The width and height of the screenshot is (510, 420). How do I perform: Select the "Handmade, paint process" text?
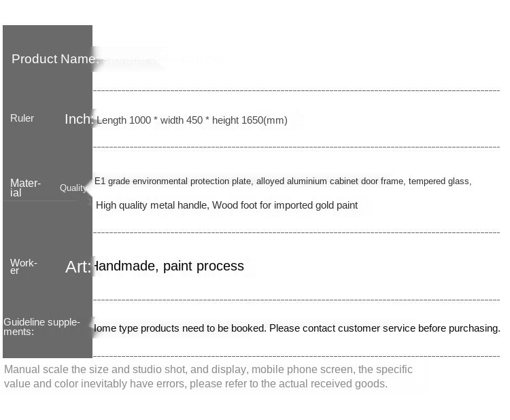[x=168, y=266]
